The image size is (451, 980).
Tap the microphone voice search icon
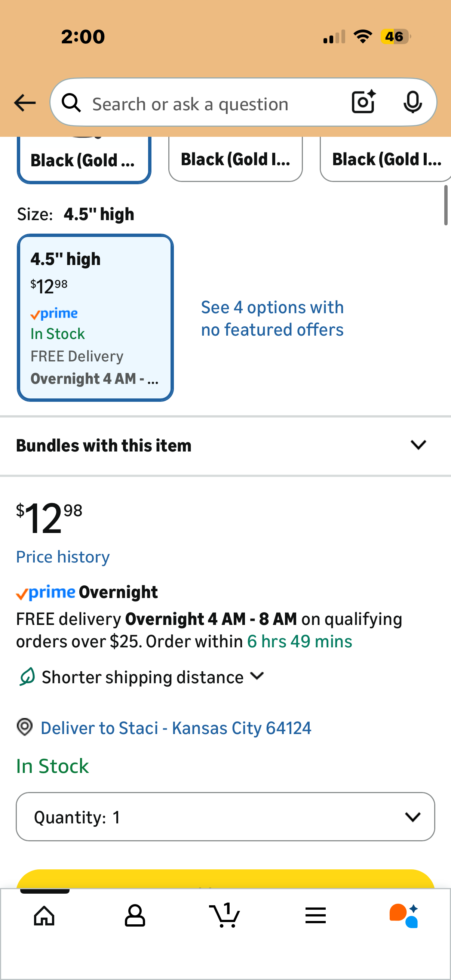click(x=412, y=102)
